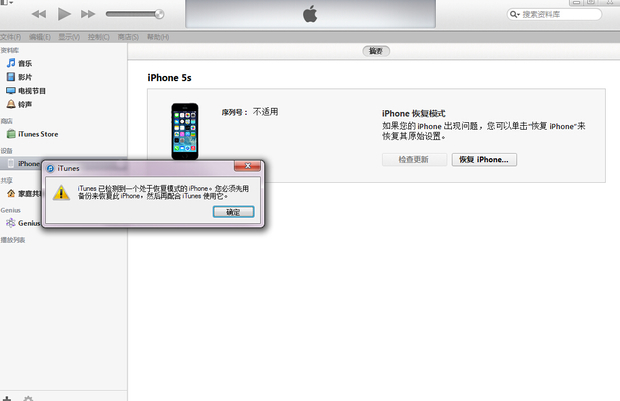Click the fast forward next track button

(x=88, y=14)
